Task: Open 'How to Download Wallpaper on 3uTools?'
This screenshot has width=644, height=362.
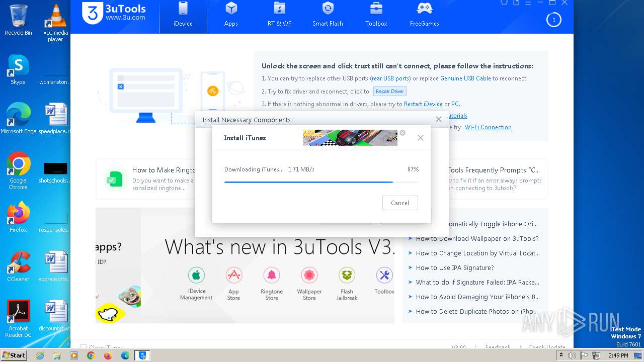Action: [x=477, y=239]
